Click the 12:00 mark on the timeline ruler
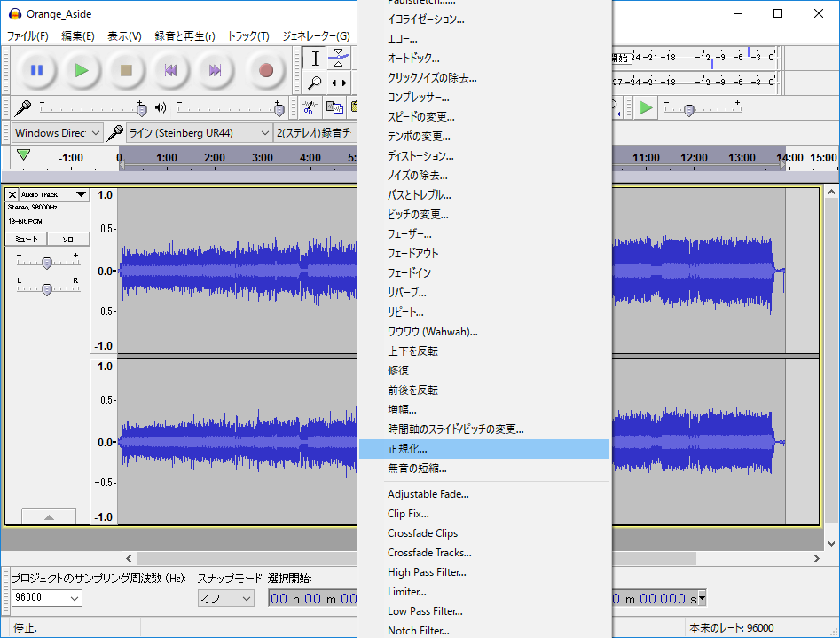Screen dimensions: 840x638 [694, 158]
